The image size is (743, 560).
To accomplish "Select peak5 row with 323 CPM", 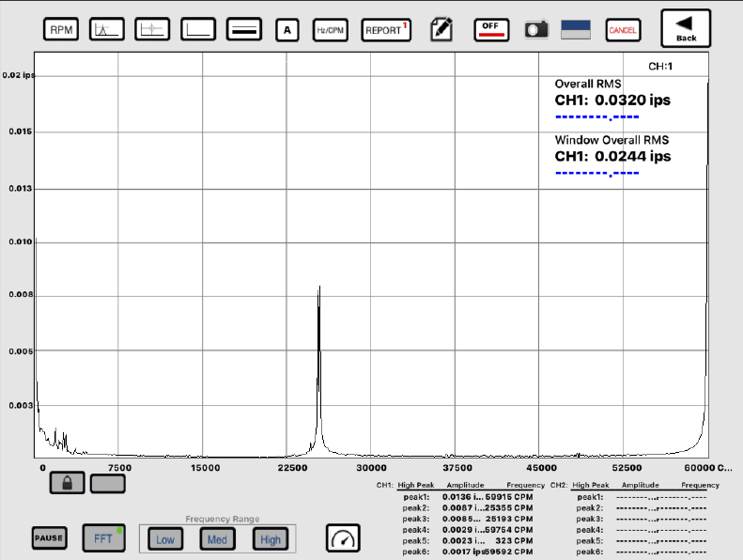I will pyautogui.click(x=468, y=540).
